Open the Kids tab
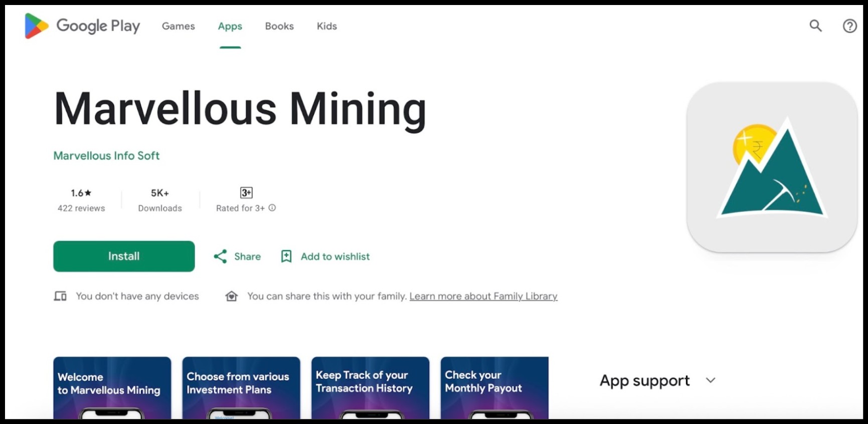Screen dimensions: 868x424 [327, 26]
